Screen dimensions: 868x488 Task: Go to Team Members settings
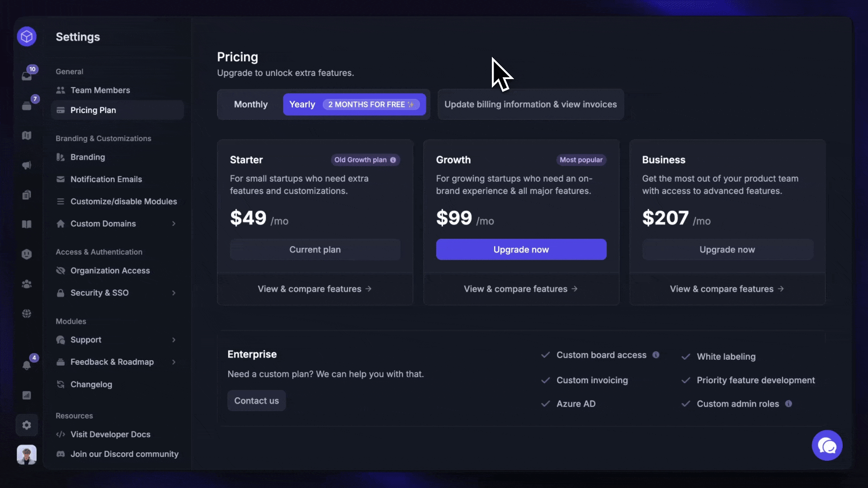100,90
